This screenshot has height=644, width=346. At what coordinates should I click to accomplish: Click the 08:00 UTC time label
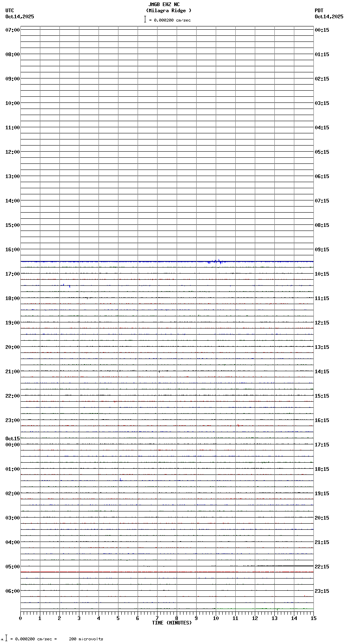click(x=13, y=54)
